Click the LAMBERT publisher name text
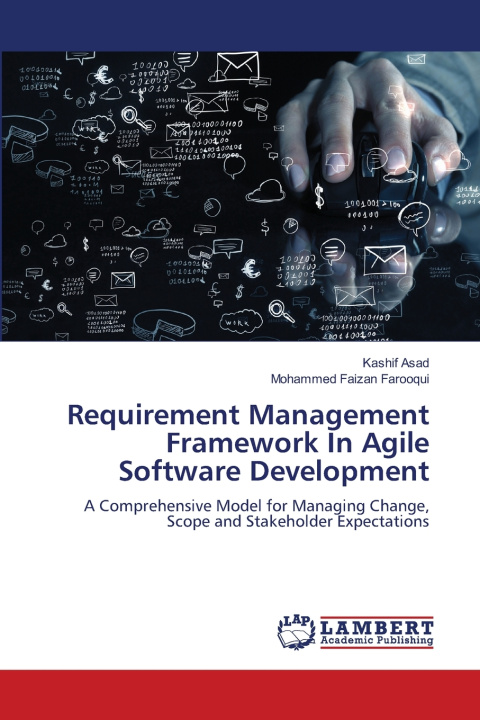Screen dimensions: 480x720 pos(377,628)
